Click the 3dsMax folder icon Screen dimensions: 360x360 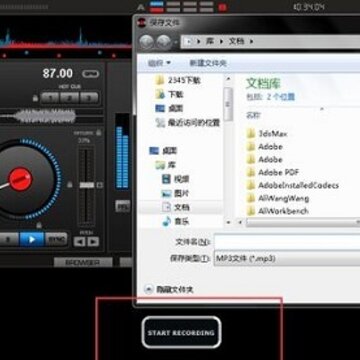click(x=251, y=134)
